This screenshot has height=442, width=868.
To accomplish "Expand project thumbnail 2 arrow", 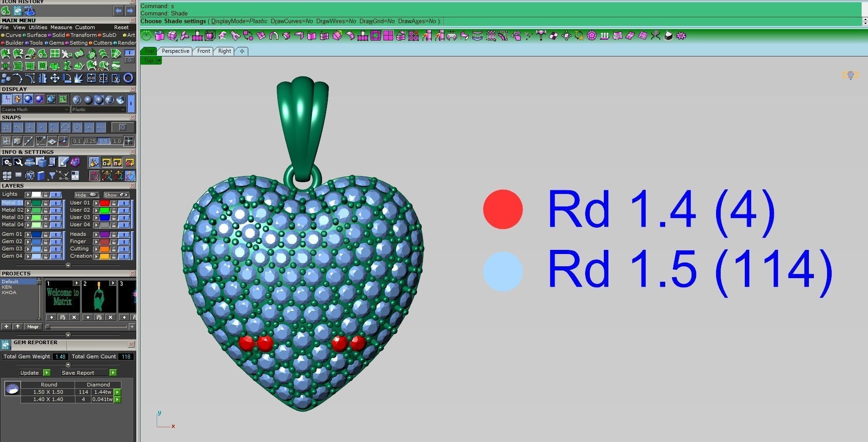I will point(113,283).
